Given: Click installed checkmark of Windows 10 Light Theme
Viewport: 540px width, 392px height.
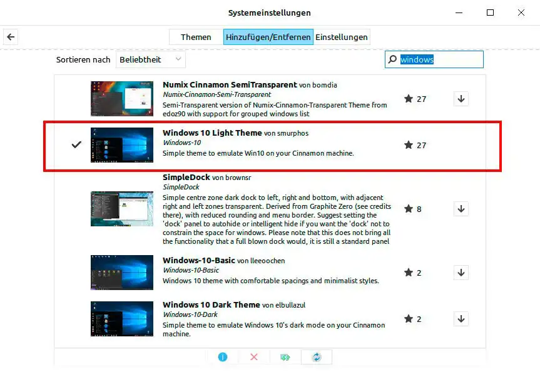Looking at the screenshot, I should [76, 144].
